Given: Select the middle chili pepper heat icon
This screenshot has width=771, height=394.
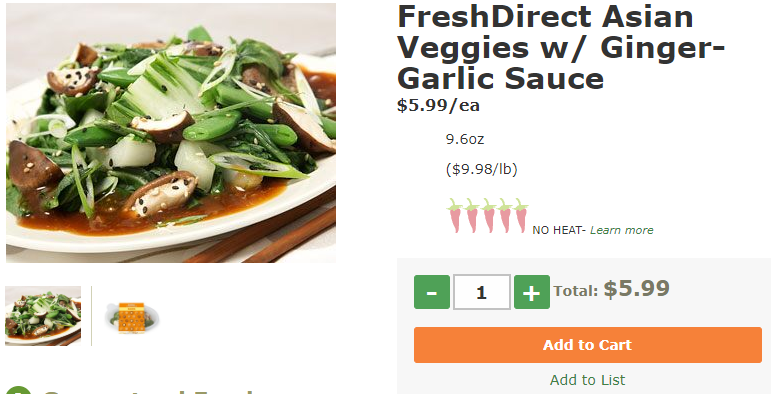Looking at the screenshot, I should point(488,215).
